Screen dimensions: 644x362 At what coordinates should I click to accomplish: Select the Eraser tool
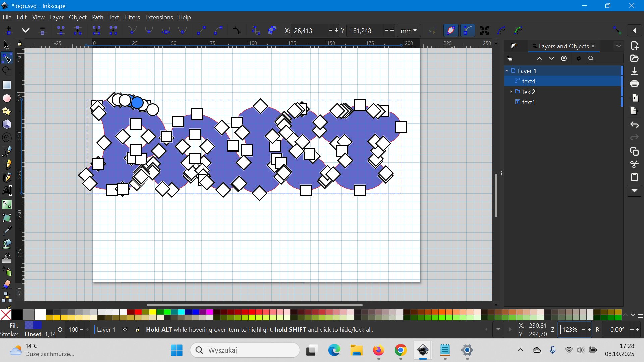click(x=7, y=284)
